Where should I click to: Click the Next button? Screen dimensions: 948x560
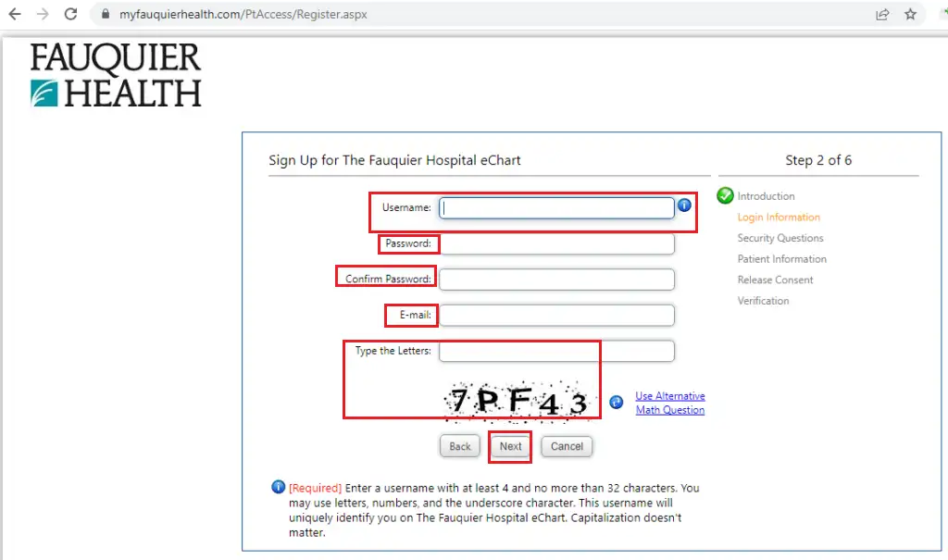point(510,446)
